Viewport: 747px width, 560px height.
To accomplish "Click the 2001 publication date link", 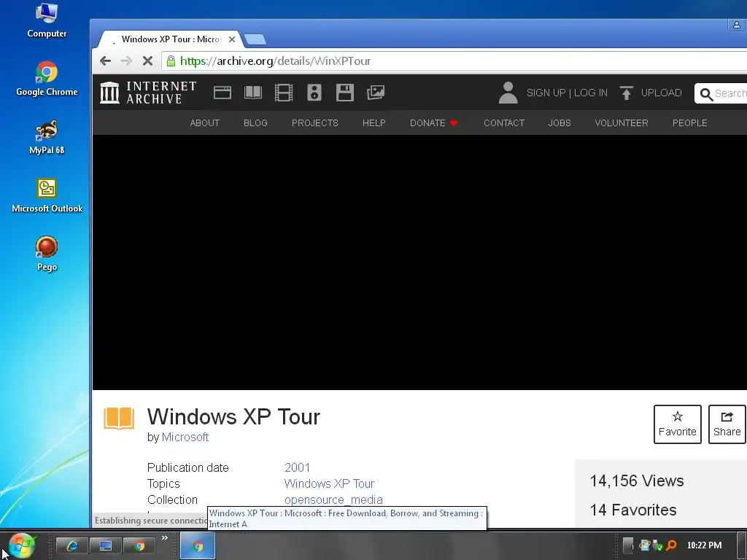I will [297, 467].
